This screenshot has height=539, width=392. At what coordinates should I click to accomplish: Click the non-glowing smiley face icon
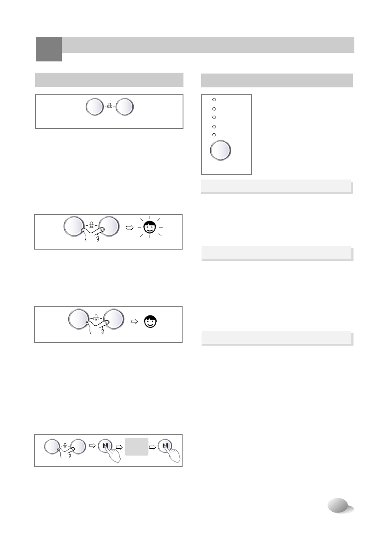(x=148, y=322)
